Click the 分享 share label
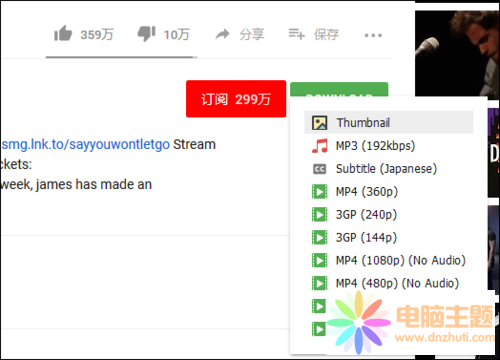 click(x=252, y=34)
